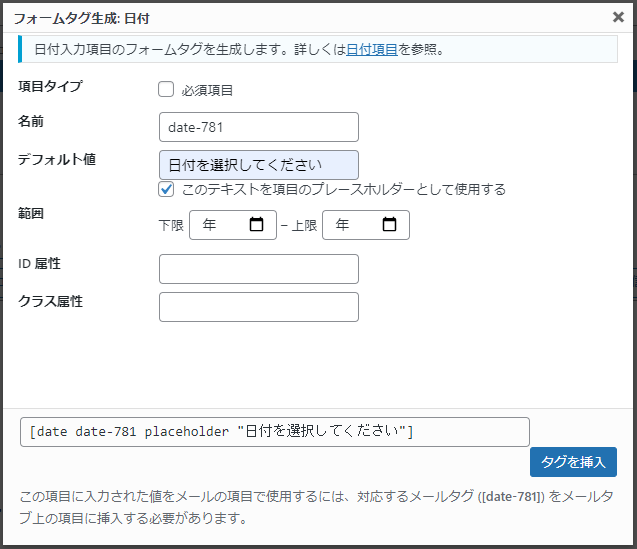The height and width of the screenshot is (549, 637).
Task: Click the empty クラス属性 input box
Action: [x=259, y=307]
